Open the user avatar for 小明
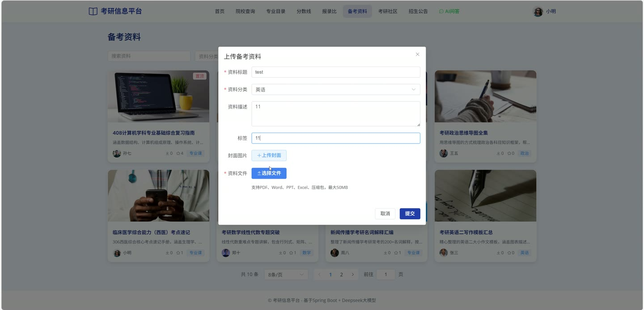 (x=538, y=12)
